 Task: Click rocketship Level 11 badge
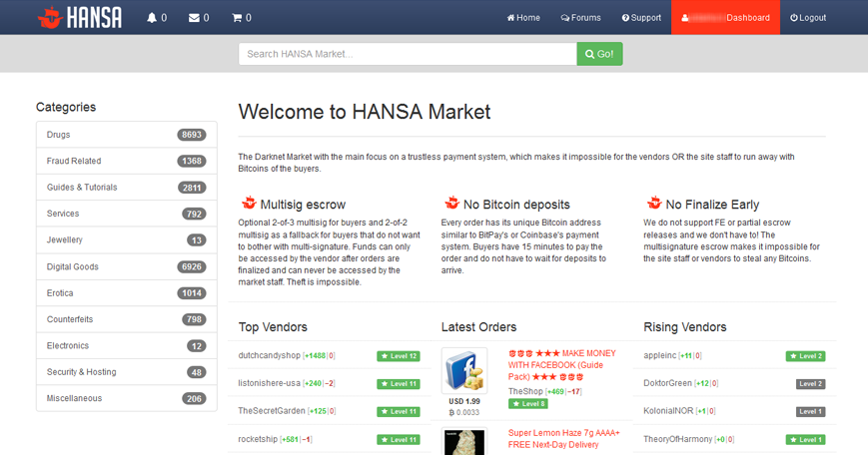pyautogui.click(x=399, y=439)
